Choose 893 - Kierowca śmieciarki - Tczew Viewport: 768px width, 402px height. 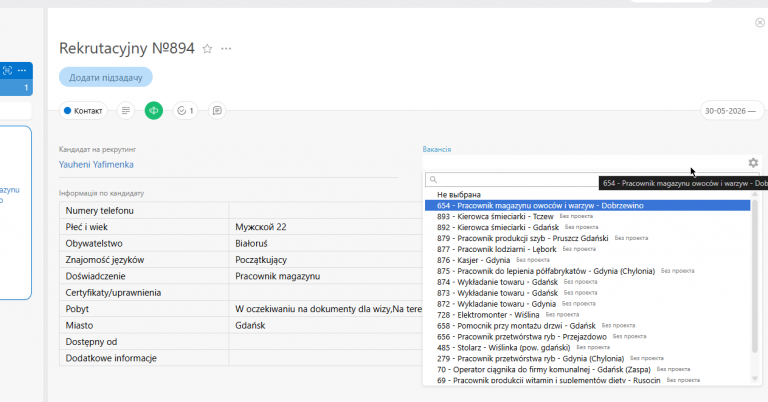click(x=588, y=216)
